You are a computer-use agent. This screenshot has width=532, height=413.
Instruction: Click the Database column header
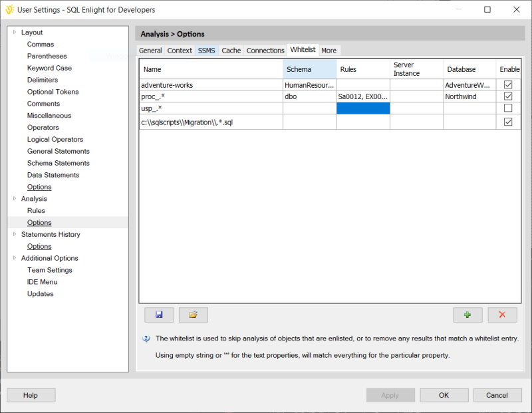(469, 69)
